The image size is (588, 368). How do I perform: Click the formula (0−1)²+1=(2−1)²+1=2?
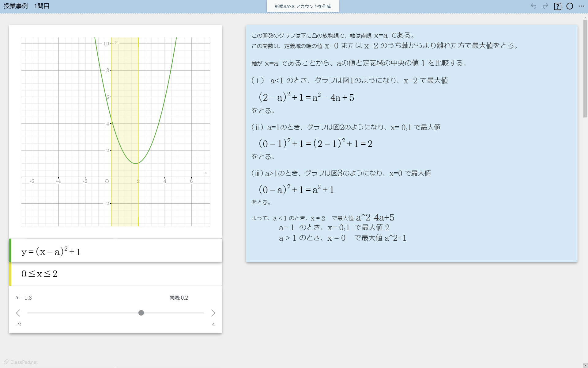pos(315,143)
